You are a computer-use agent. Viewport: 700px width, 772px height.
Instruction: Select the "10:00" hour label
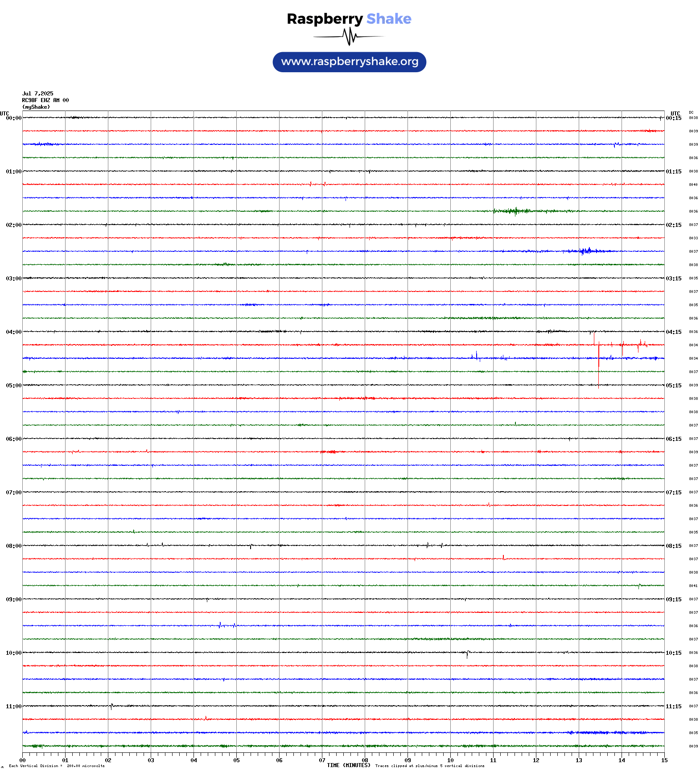[x=14, y=653]
